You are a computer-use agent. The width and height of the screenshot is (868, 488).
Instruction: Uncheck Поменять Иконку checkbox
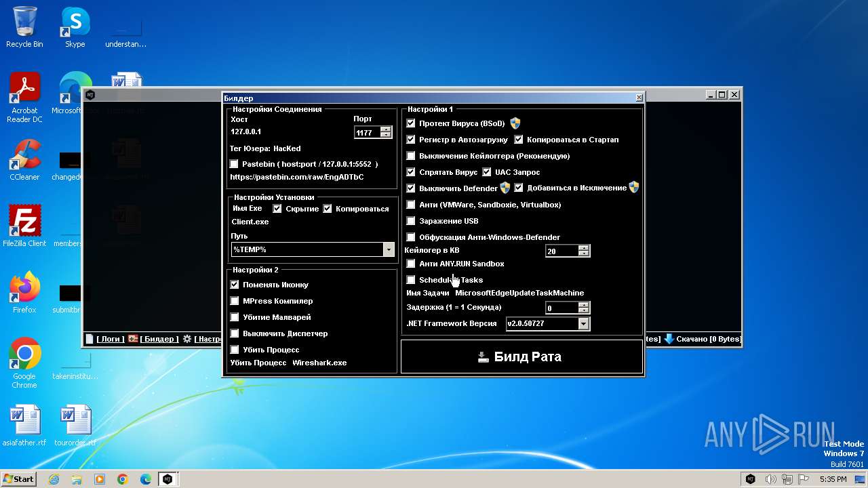coord(235,285)
